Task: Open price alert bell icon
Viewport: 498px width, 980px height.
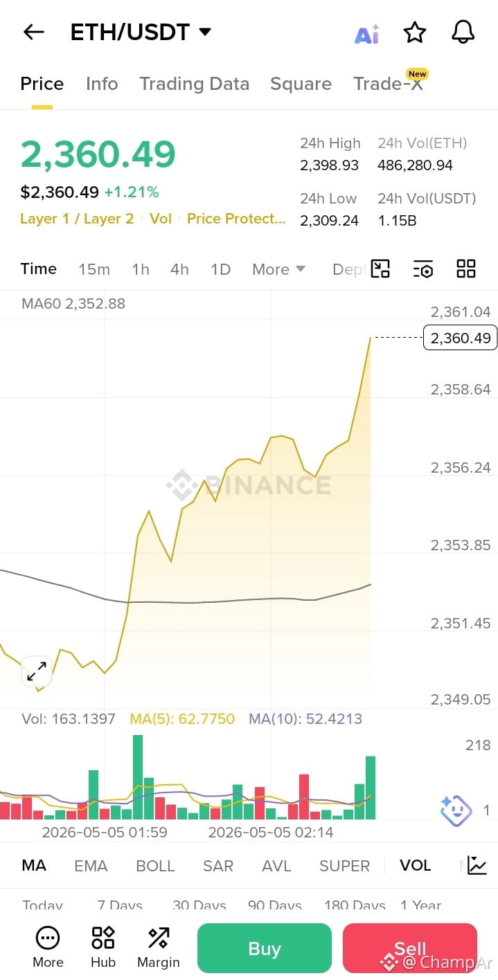Action: [463, 32]
